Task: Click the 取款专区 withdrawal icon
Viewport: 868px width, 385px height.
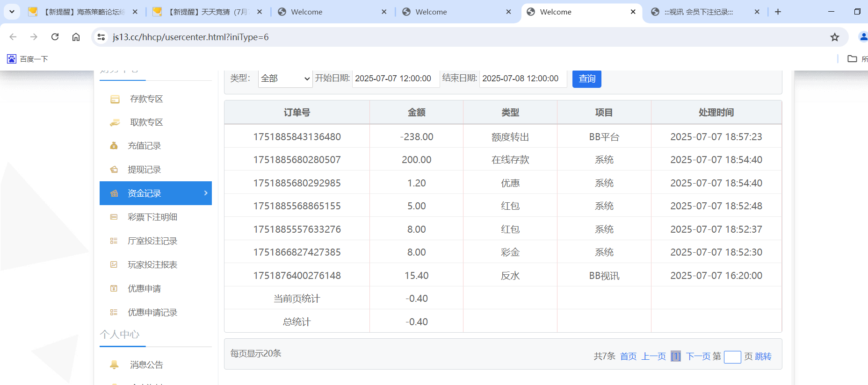Action: (x=115, y=122)
